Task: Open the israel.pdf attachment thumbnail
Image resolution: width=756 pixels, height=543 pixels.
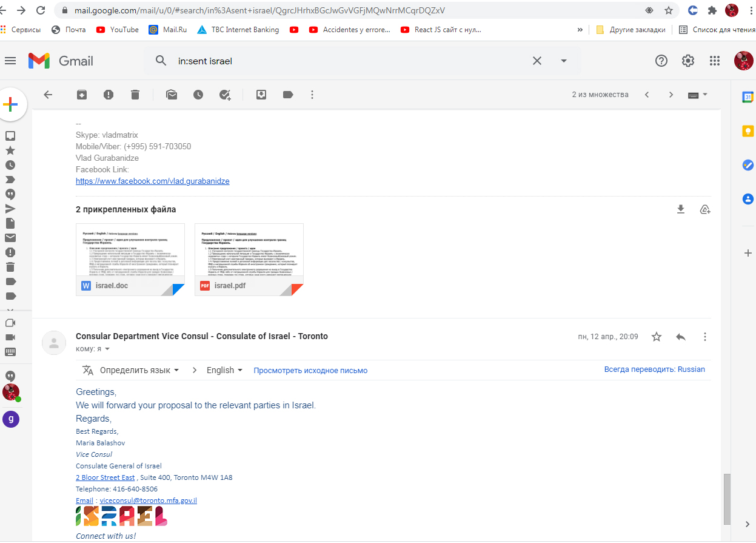Action: coord(249,259)
